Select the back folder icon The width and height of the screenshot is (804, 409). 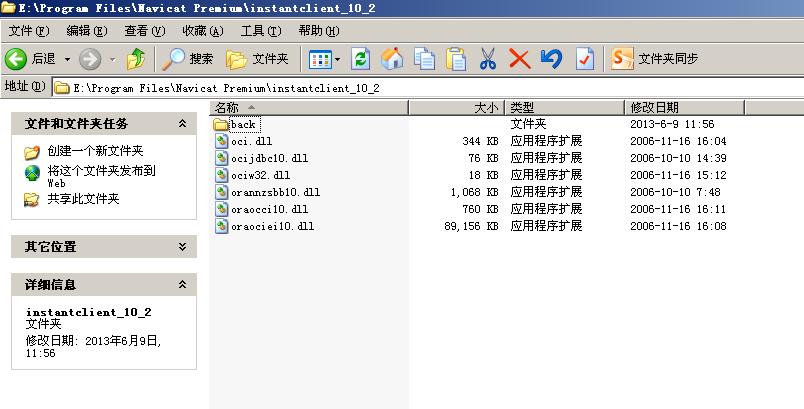(221, 125)
